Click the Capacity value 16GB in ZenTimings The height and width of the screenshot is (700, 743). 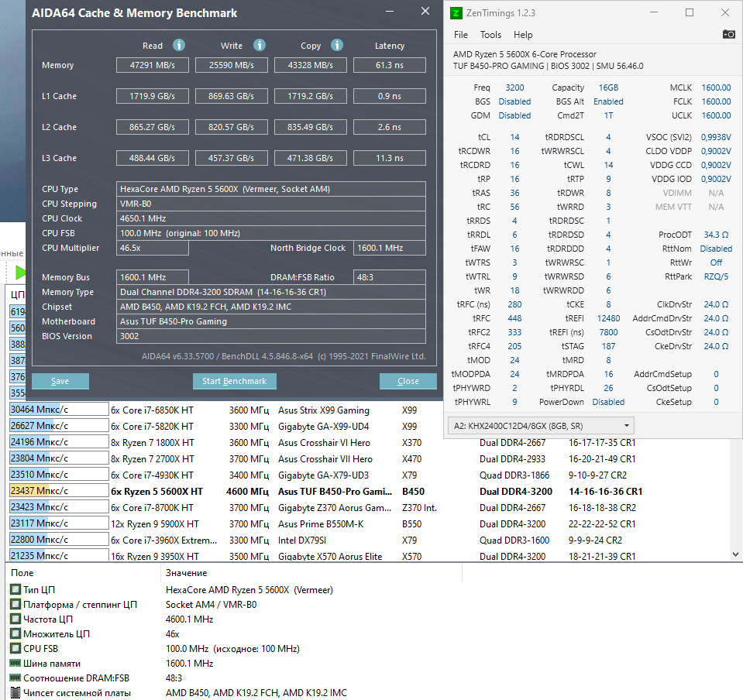pyautogui.click(x=608, y=87)
